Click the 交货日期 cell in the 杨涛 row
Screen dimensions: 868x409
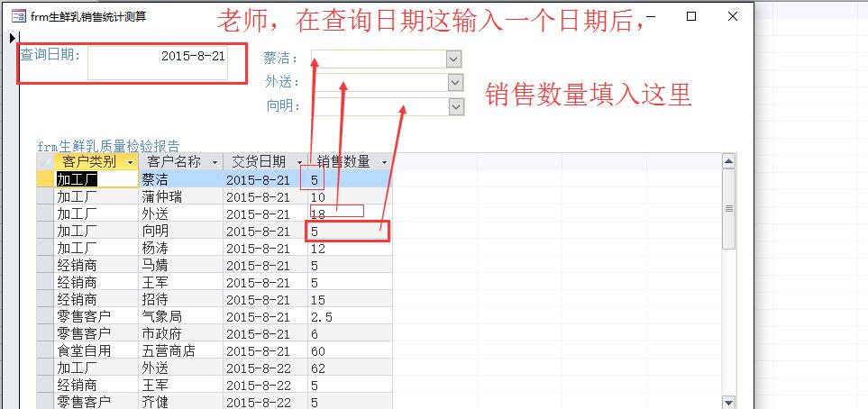[x=265, y=248]
